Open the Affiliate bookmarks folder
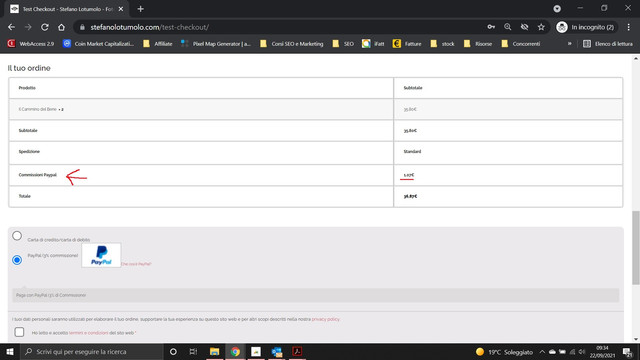Viewport: 640px width, 360px height. 158,44
